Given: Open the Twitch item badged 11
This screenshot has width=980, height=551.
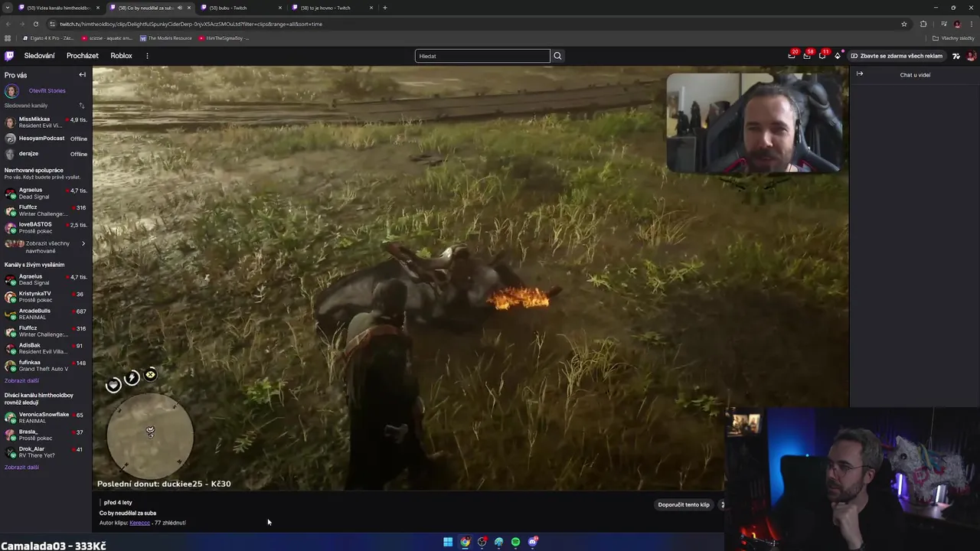Looking at the screenshot, I should tap(822, 55).
